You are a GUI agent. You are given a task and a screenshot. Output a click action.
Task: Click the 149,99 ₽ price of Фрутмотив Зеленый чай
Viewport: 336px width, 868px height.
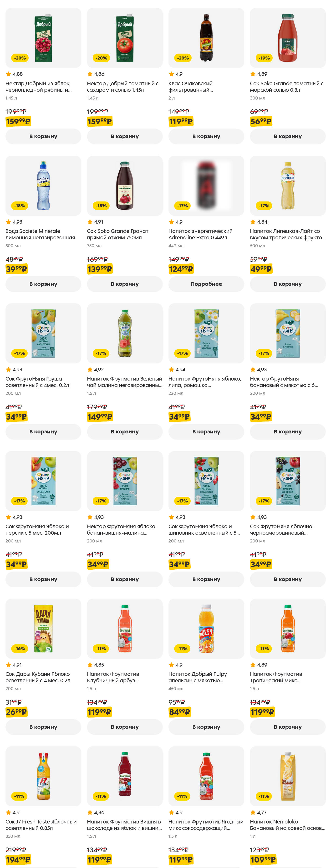(100, 417)
